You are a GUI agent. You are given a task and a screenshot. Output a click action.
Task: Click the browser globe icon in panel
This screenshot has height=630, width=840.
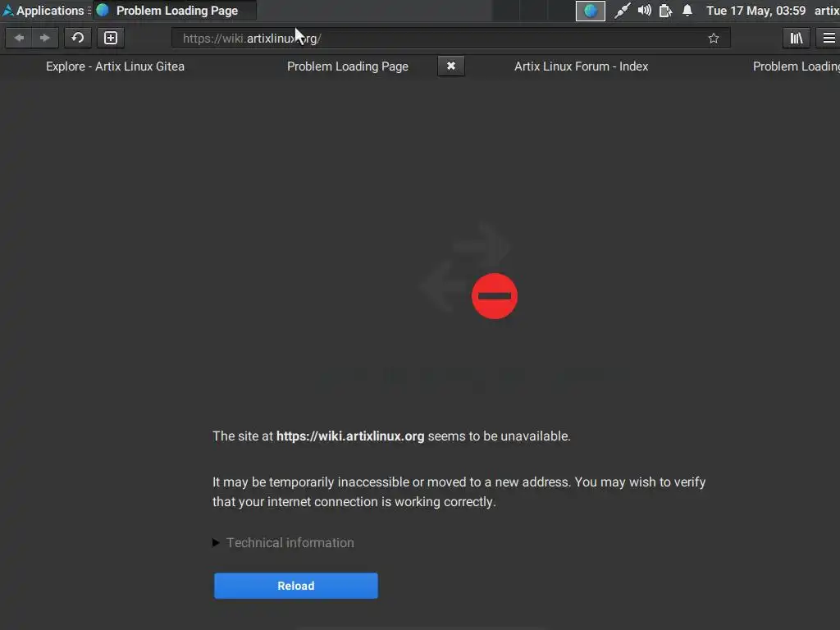coord(591,11)
